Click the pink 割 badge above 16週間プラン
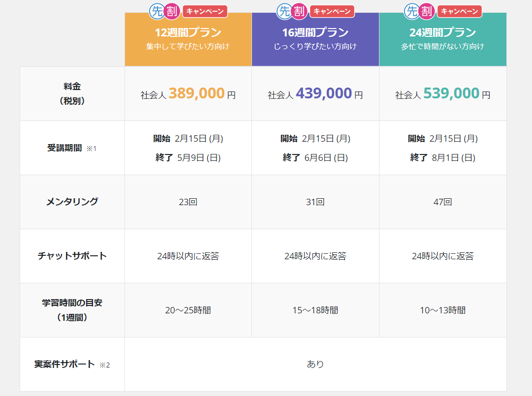Screen dimensions: 532x396 pyautogui.click(x=299, y=11)
